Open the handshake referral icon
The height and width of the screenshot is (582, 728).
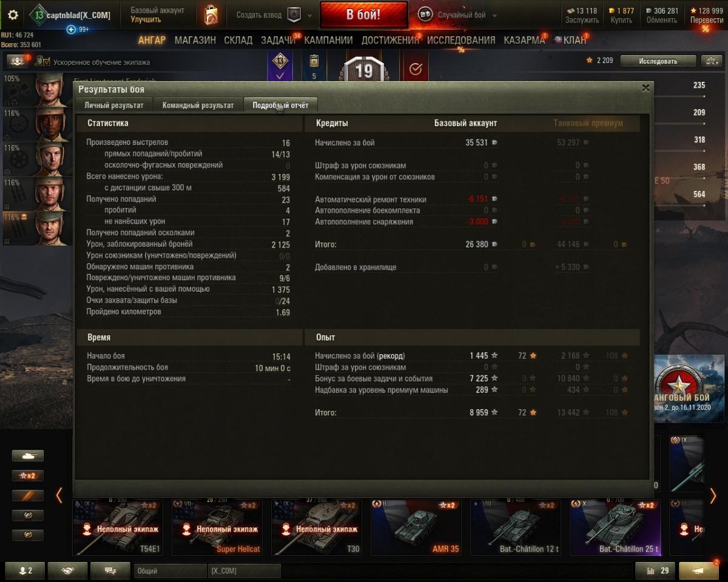68,570
